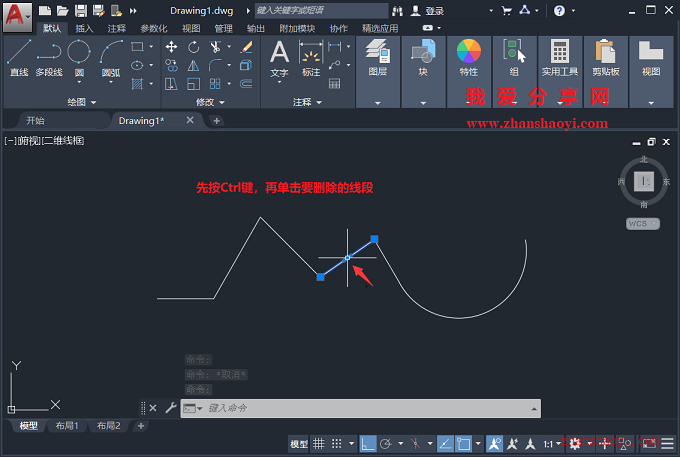Switch to the 布局1 layout tab

coord(67,426)
